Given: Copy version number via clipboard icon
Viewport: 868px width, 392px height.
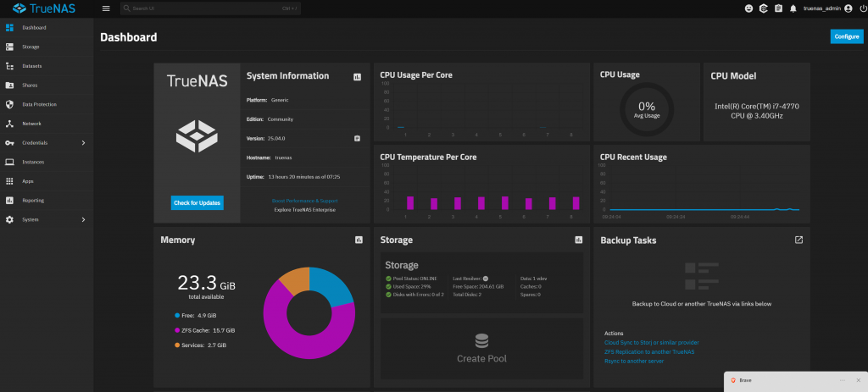Looking at the screenshot, I should click(x=357, y=138).
